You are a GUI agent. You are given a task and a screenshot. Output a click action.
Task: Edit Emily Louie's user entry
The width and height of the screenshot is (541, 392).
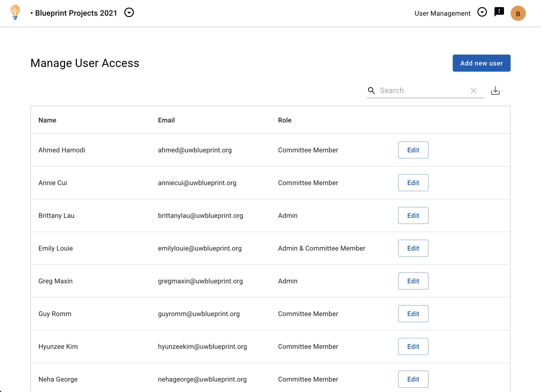(x=413, y=248)
